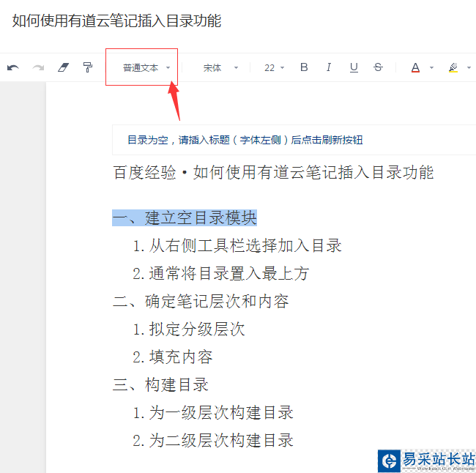Click the undo arrow icon

click(13, 67)
